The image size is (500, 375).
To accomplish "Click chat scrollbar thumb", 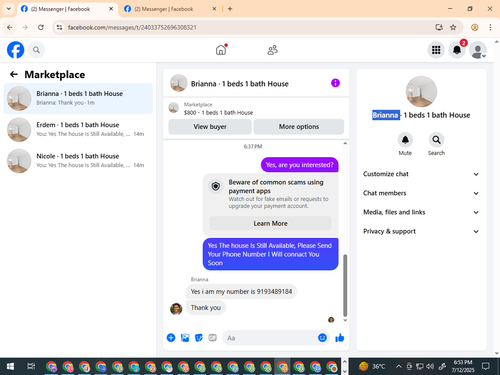I will (x=345, y=285).
